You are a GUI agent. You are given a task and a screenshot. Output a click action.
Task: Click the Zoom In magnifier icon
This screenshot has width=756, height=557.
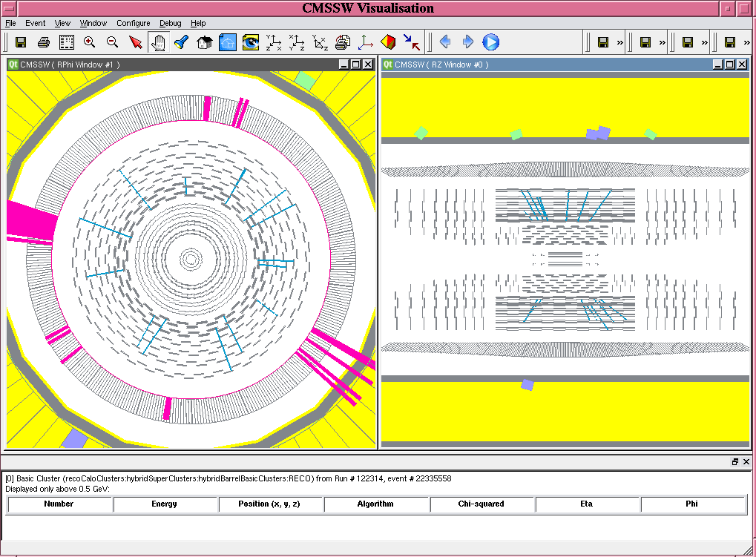(x=89, y=42)
